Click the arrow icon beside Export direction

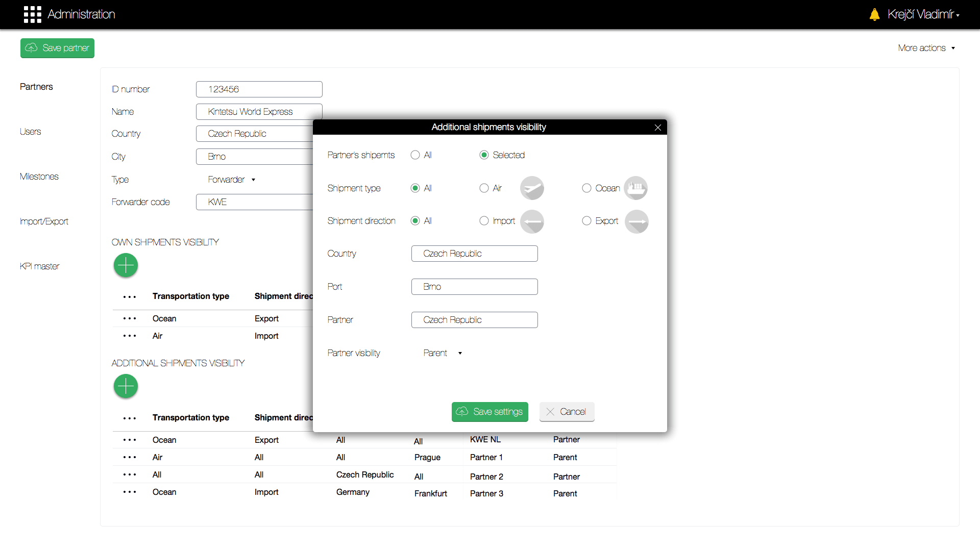636,221
